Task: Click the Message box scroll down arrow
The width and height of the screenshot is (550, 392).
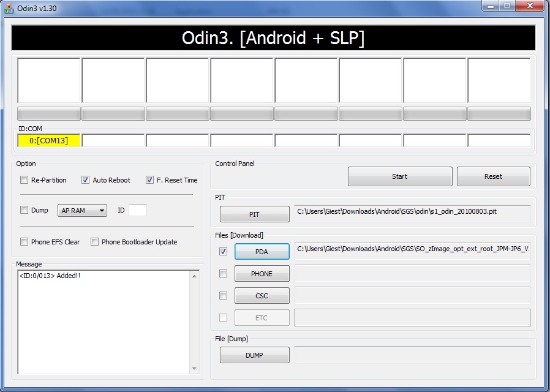Action: click(195, 369)
